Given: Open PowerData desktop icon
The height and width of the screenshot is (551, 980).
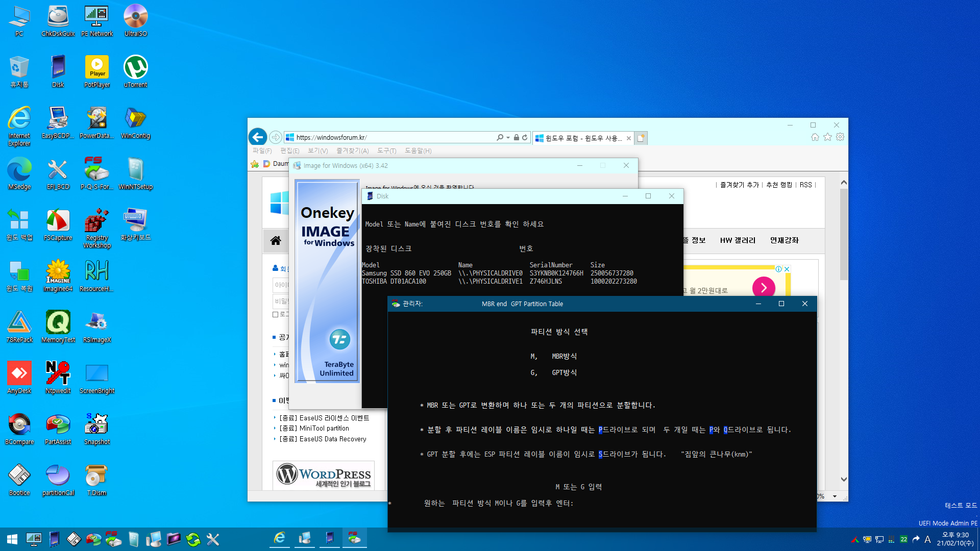Looking at the screenshot, I should click(96, 122).
